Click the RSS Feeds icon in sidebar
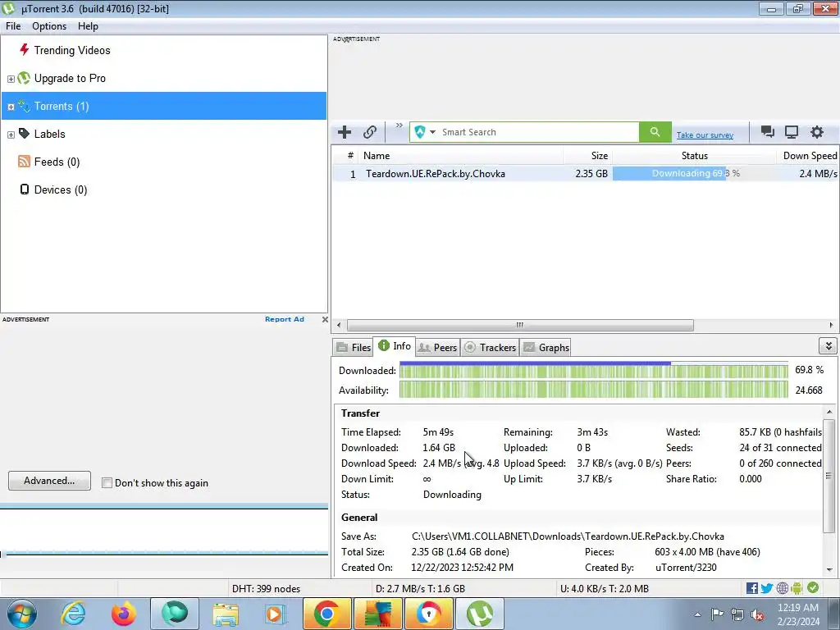Viewport: 840px width, 630px height. point(24,162)
